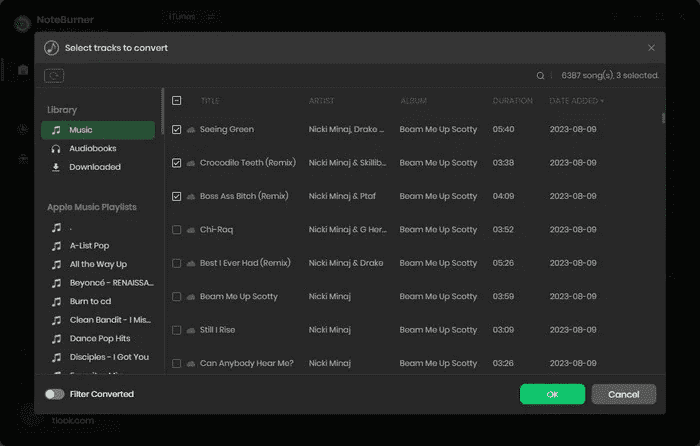The height and width of the screenshot is (446, 700).
Task: Click the Cancel button
Action: (624, 394)
